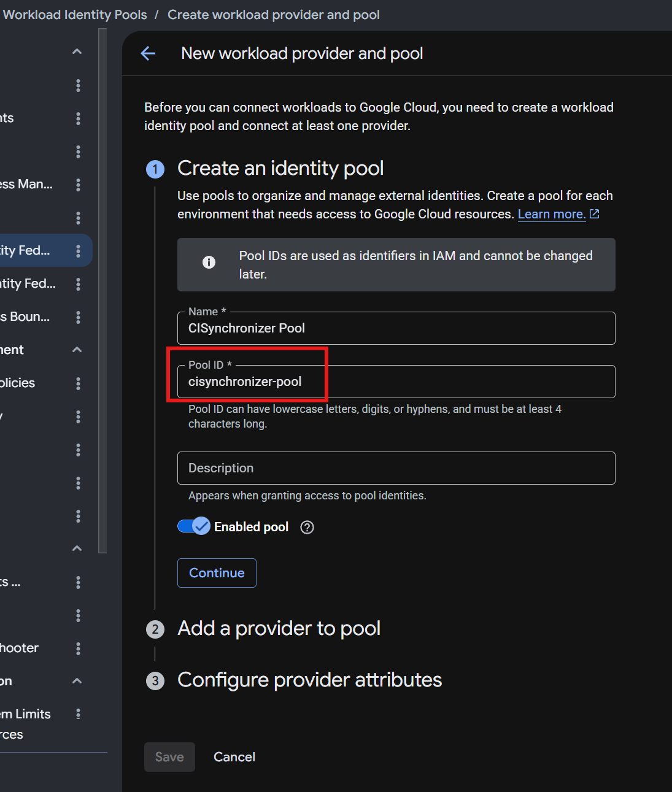
Task: Open the three-dot menu for 'ess Man...'
Action: (x=78, y=184)
